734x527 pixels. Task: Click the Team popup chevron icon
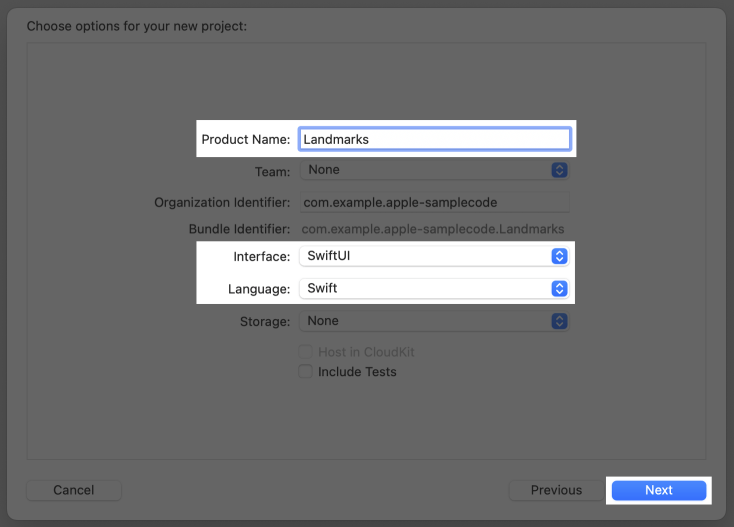[559, 170]
